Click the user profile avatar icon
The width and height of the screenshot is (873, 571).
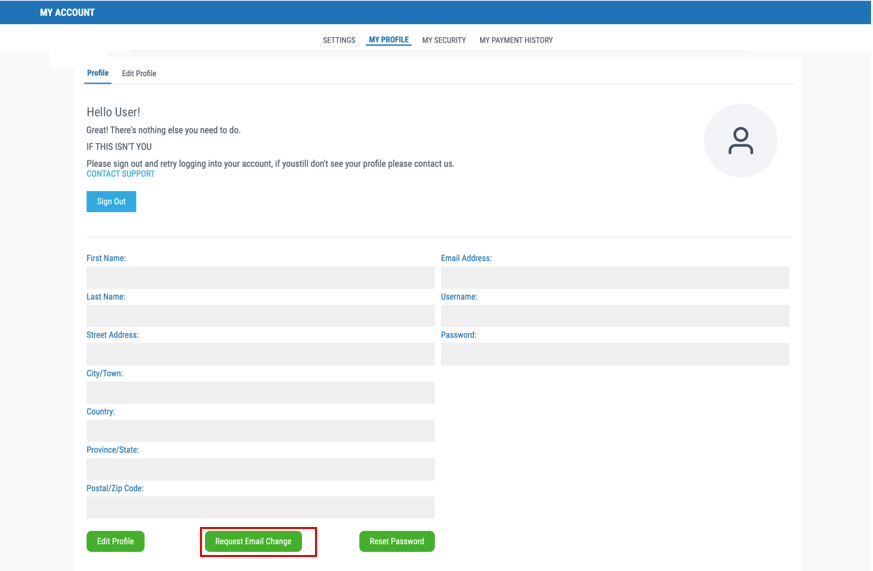point(740,141)
